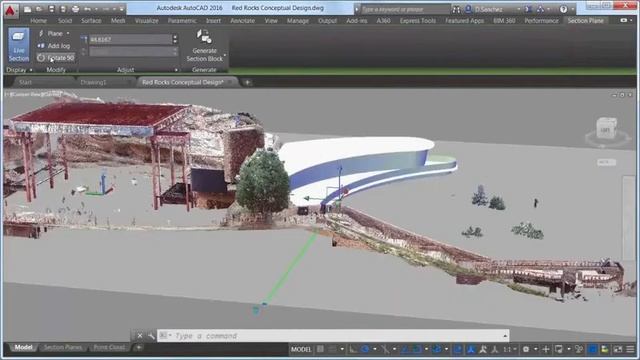Image resolution: width=640 pixels, height=360 pixels.
Task: Decrease section offset with down spinner arrow
Action: 175,42
